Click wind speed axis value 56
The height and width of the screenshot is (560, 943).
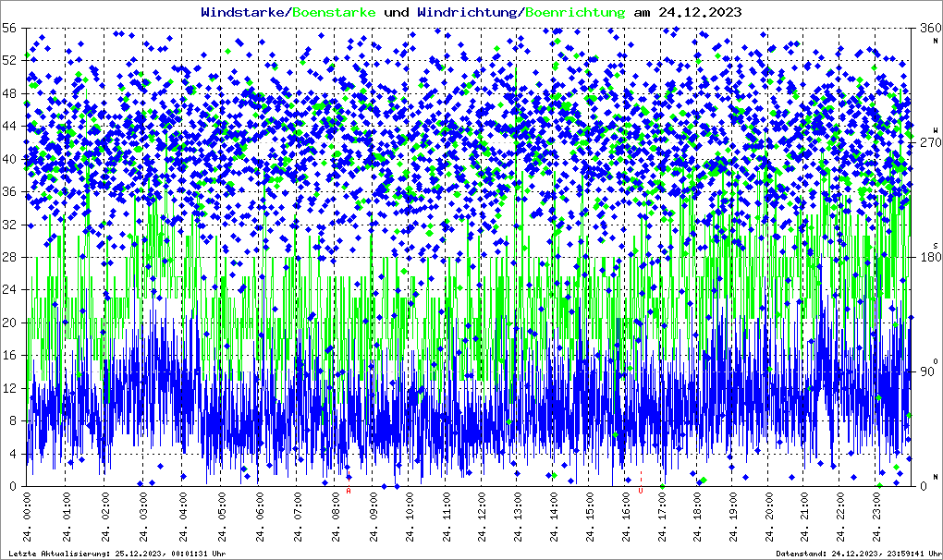pos(8,29)
